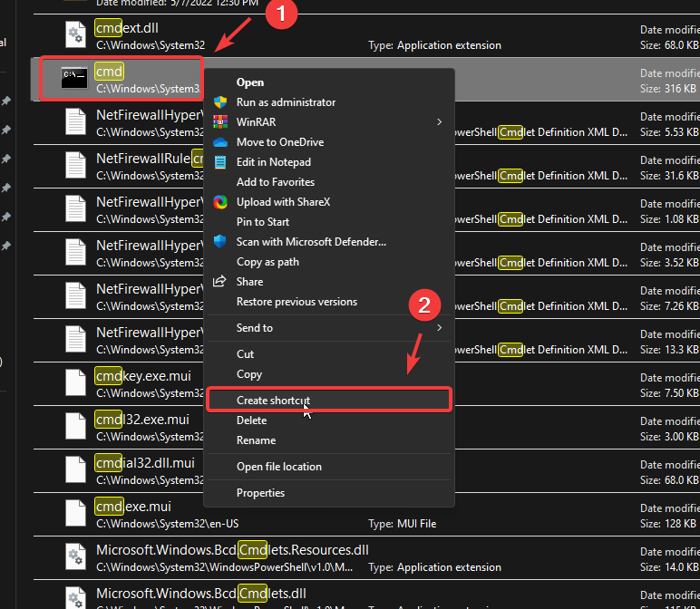Select Copy in context menu
The width and height of the screenshot is (700, 609).
(329, 374)
